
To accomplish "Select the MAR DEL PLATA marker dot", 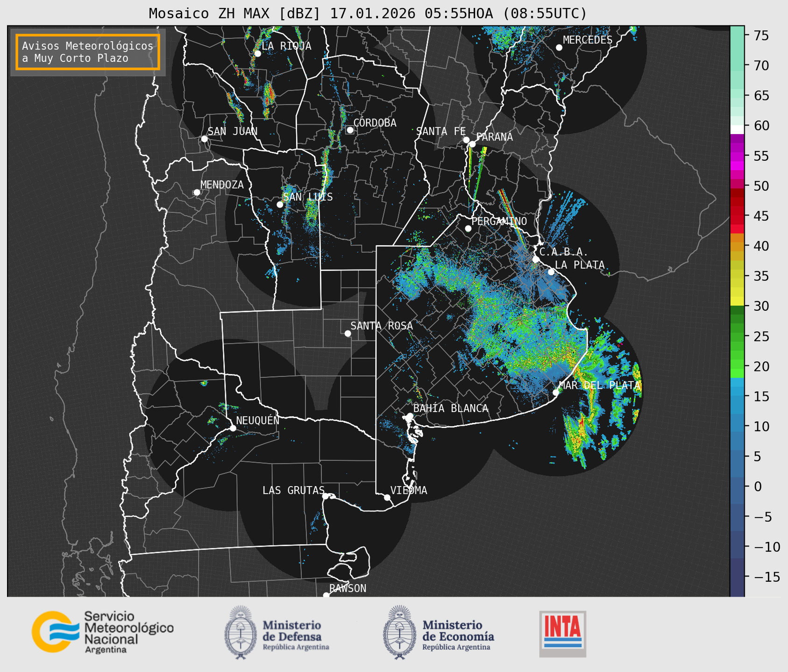I will (556, 393).
